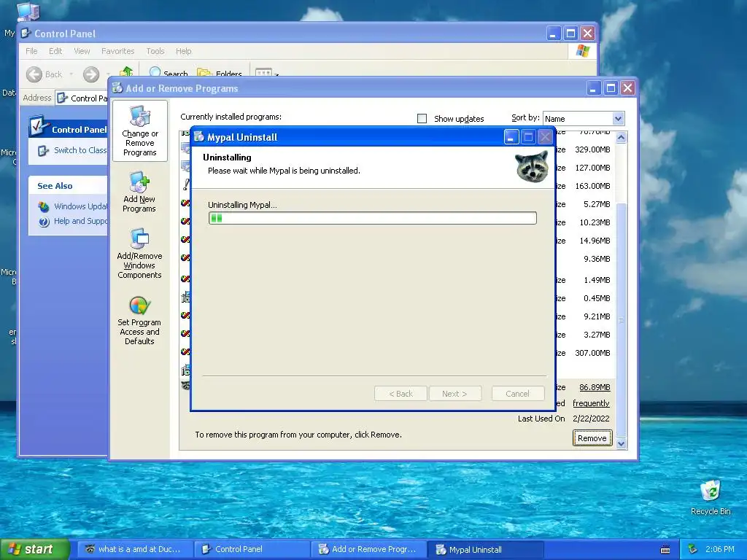Viewport: 747px width, 560px height.
Task: Click the Forward arrow icon in Control Panel
Action: pyautogui.click(x=91, y=74)
